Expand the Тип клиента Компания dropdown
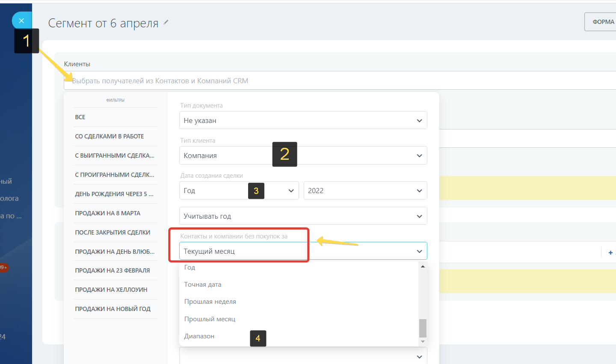The height and width of the screenshot is (364, 616). pyautogui.click(x=303, y=156)
